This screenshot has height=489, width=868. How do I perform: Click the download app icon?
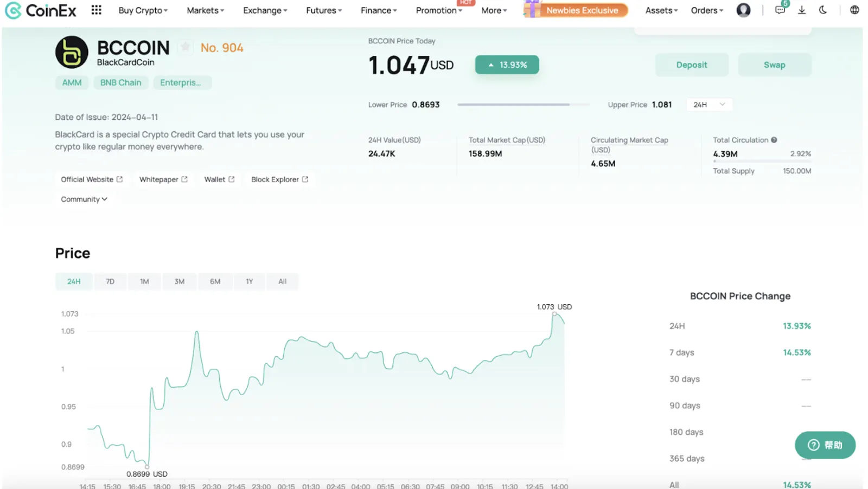(802, 10)
